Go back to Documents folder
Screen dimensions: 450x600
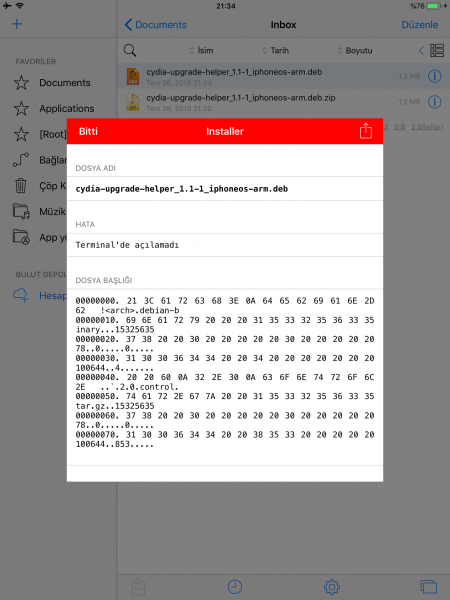[155, 25]
